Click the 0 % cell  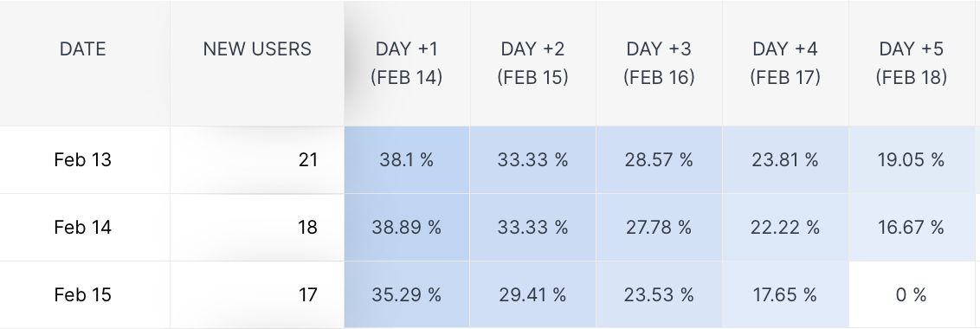[x=912, y=294]
